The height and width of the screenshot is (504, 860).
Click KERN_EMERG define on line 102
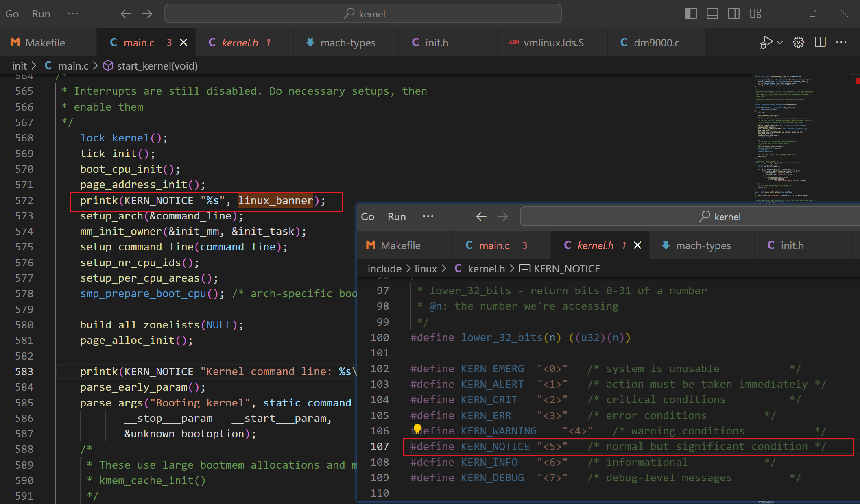[x=492, y=369]
